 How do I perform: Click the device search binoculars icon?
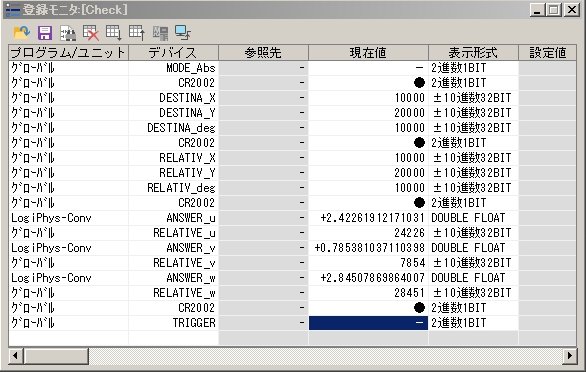coord(68,33)
